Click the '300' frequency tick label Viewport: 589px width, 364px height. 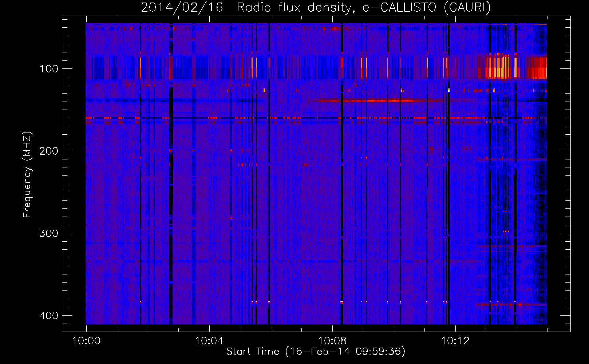48,233
